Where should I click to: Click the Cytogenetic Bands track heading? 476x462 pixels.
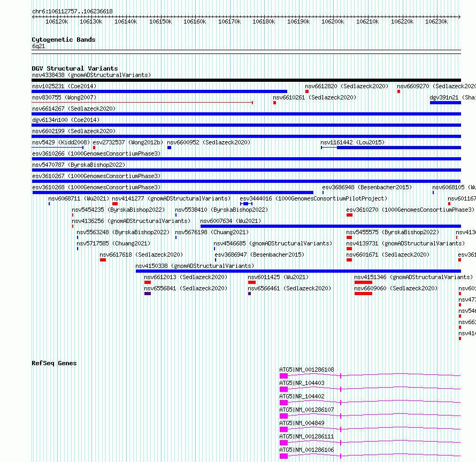(64, 40)
